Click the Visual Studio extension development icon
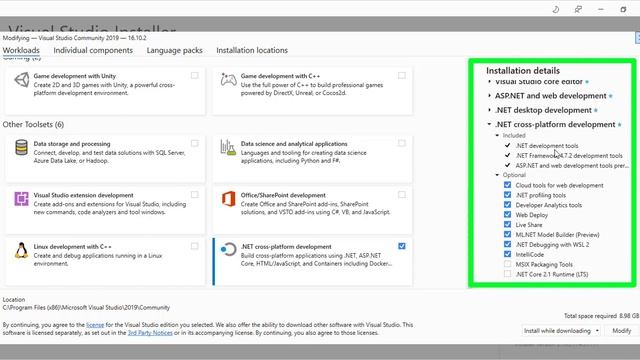The image size is (640, 360). (22, 199)
